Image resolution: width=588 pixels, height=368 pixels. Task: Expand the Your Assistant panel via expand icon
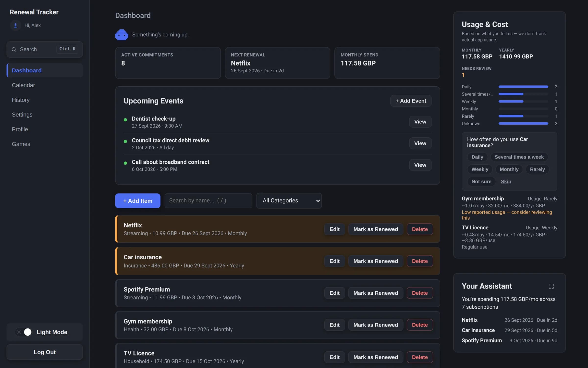(x=551, y=286)
